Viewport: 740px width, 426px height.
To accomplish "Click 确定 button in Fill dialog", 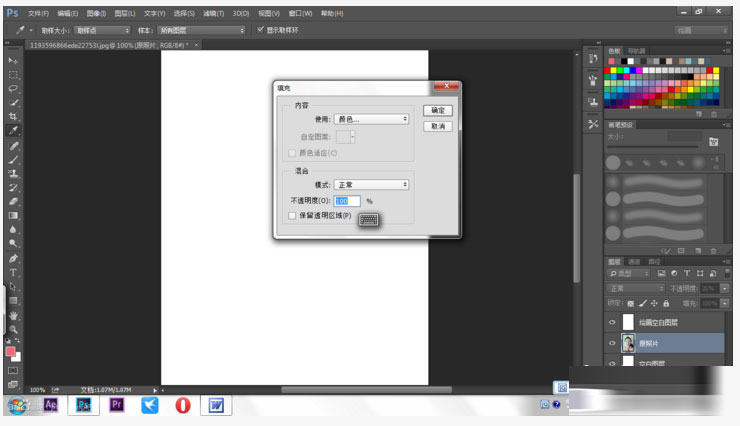I will (x=437, y=110).
